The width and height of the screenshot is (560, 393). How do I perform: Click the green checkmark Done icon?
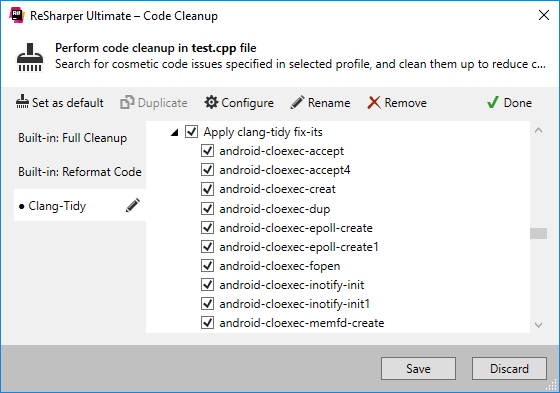point(493,103)
